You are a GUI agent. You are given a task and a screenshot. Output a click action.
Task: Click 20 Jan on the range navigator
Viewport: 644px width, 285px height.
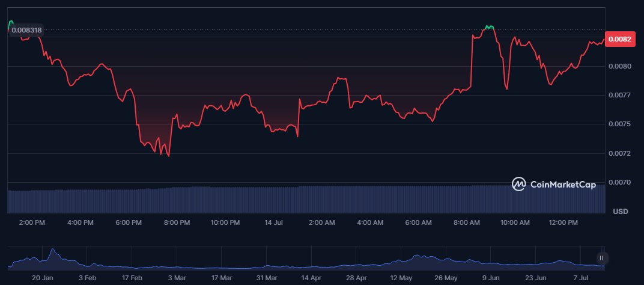click(42, 278)
